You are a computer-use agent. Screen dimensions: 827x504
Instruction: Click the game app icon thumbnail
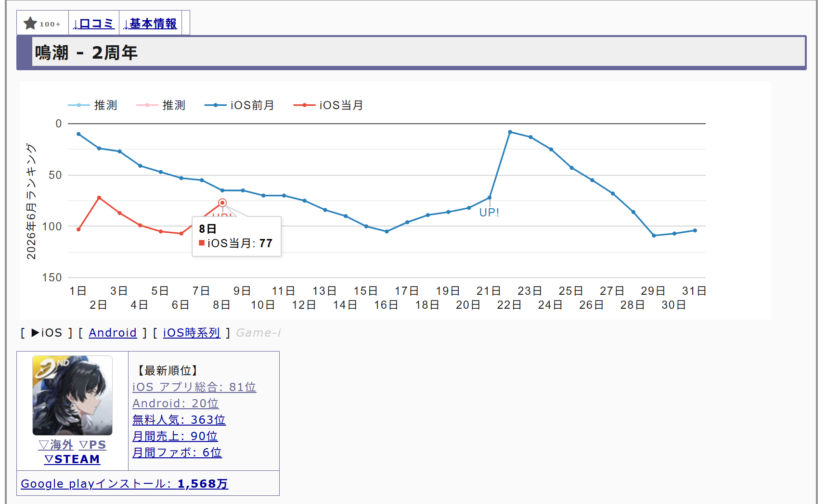point(72,395)
